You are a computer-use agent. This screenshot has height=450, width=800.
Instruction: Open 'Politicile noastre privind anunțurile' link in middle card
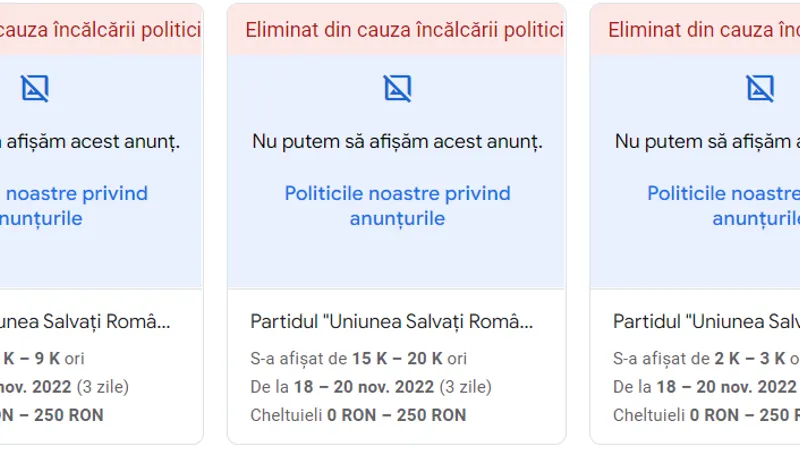(397, 206)
